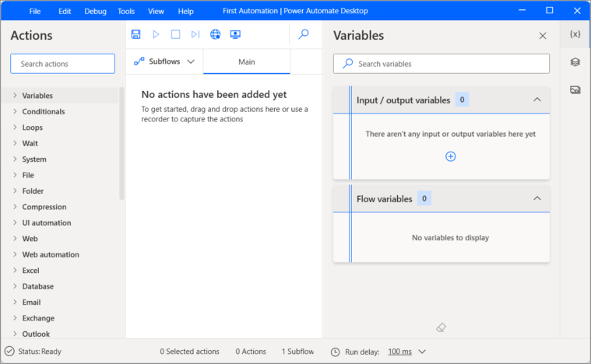Open the File menu

(x=35, y=11)
